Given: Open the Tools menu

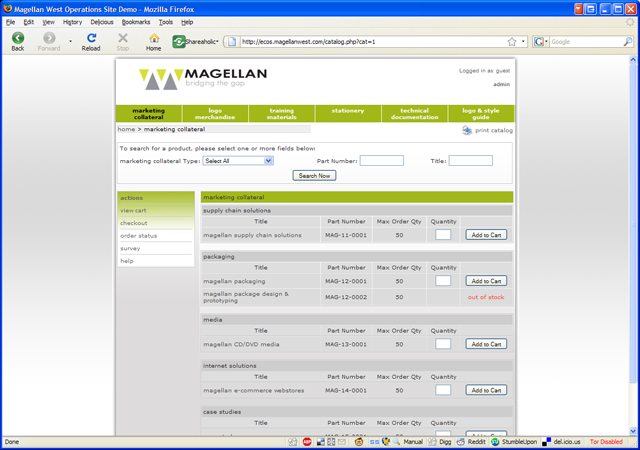Looking at the screenshot, I should point(165,22).
